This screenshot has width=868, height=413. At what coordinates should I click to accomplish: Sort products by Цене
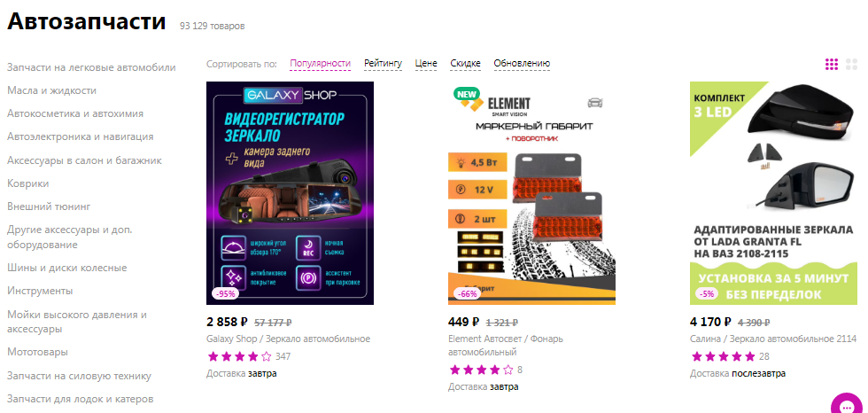coord(426,64)
